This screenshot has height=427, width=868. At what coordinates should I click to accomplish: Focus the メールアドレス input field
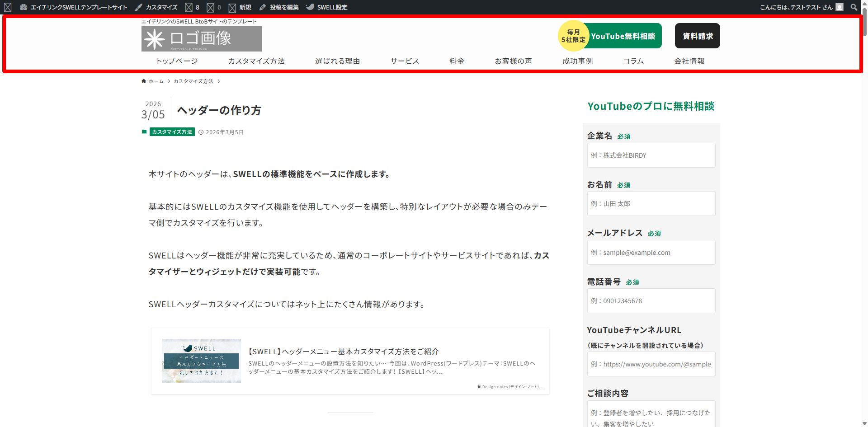(651, 253)
